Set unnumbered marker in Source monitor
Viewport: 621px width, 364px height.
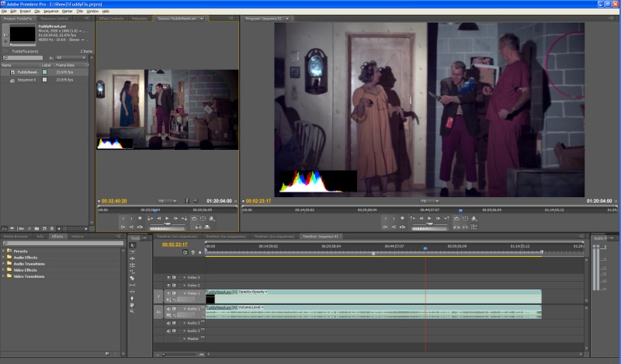tap(140, 219)
